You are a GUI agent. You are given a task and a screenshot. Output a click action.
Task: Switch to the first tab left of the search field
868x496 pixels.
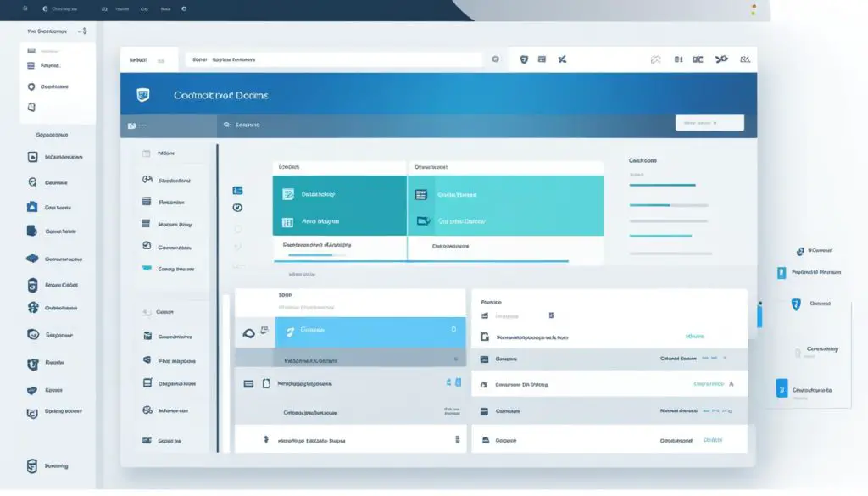click(x=137, y=60)
